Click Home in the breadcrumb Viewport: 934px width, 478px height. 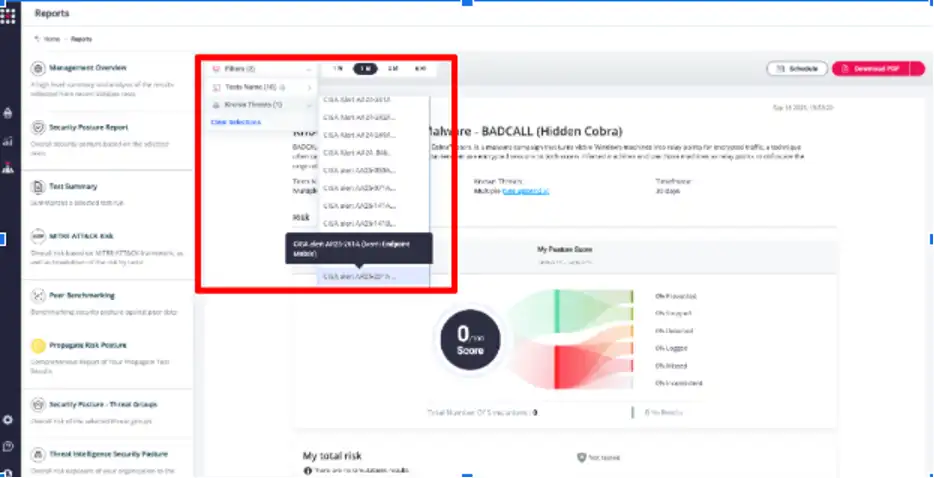(x=50, y=38)
